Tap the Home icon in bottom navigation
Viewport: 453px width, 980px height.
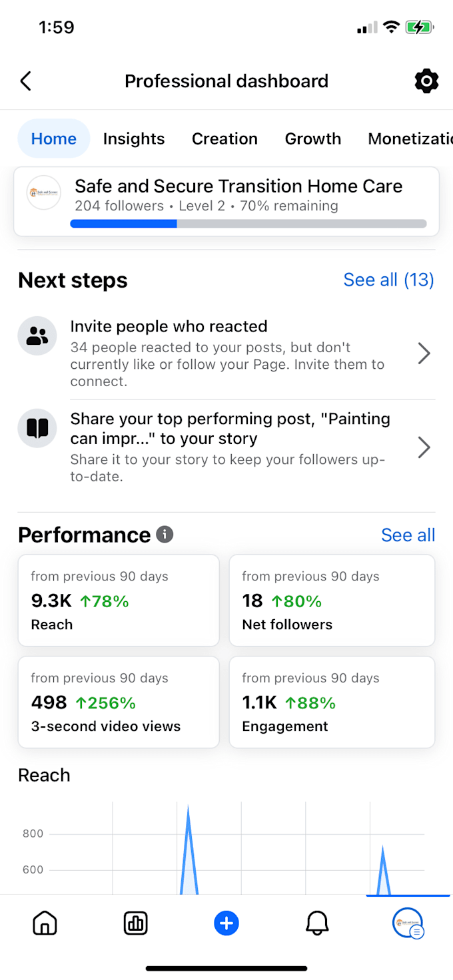point(45,923)
